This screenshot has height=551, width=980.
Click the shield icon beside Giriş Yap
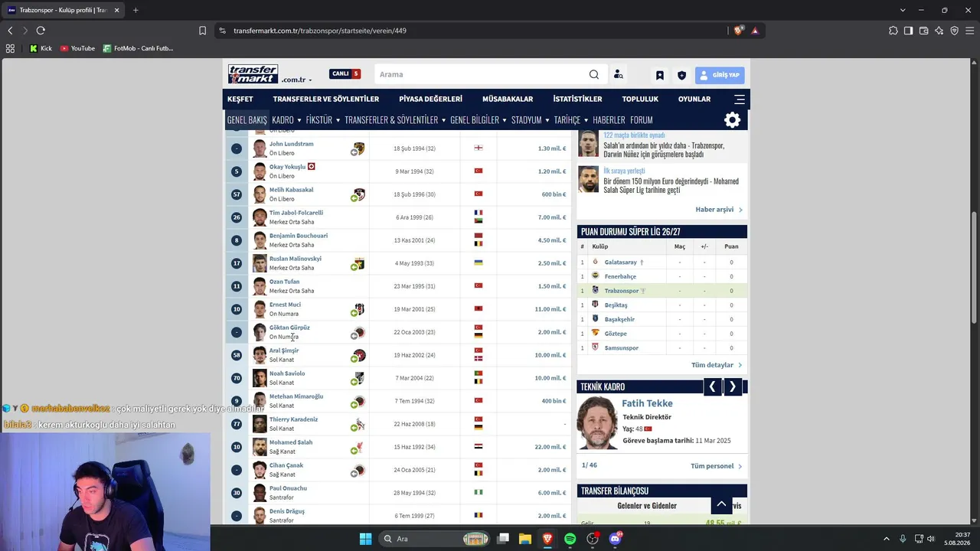(681, 75)
